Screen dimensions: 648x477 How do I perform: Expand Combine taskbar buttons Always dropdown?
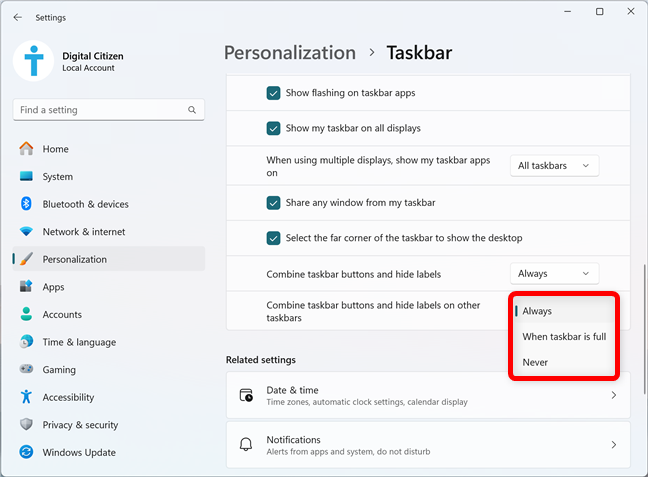coord(554,274)
